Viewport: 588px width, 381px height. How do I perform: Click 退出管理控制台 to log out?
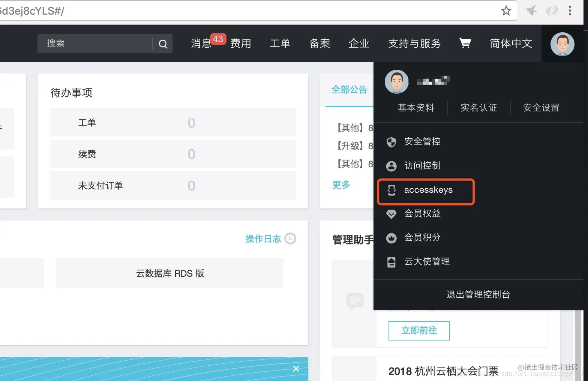click(478, 294)
